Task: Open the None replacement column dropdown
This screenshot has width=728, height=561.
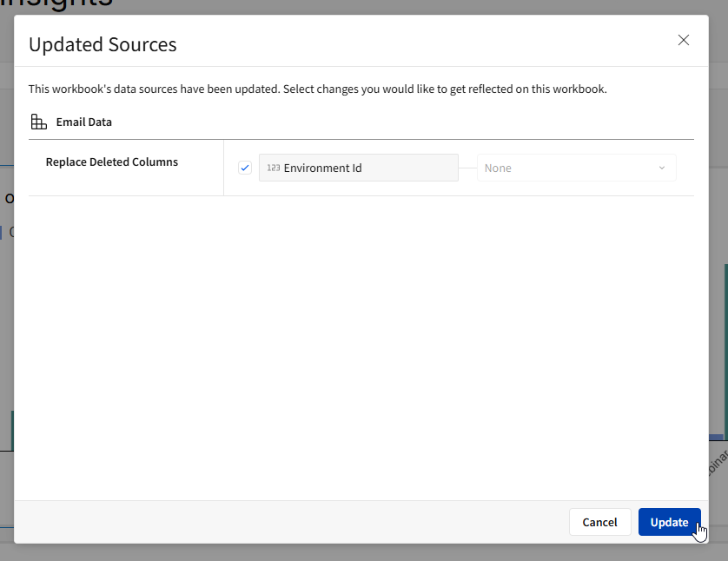Action: 576,168
